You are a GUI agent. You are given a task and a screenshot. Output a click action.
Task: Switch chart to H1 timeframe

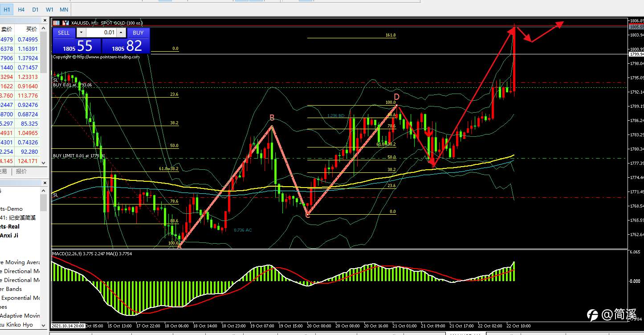(x=7, y=9)
